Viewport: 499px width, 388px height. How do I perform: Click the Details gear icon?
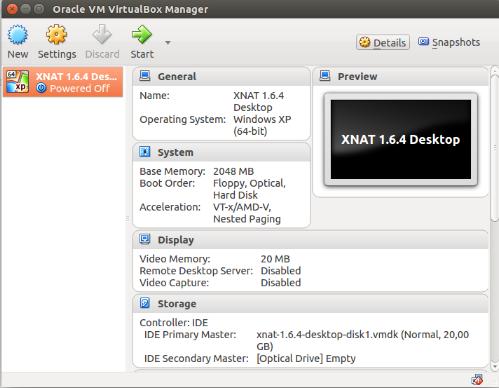pos(365,42)
